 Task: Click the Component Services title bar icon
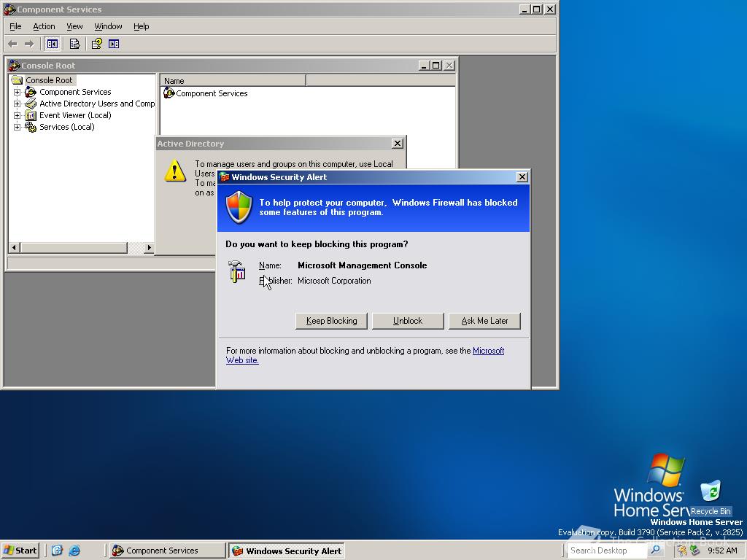coord(9,9)
